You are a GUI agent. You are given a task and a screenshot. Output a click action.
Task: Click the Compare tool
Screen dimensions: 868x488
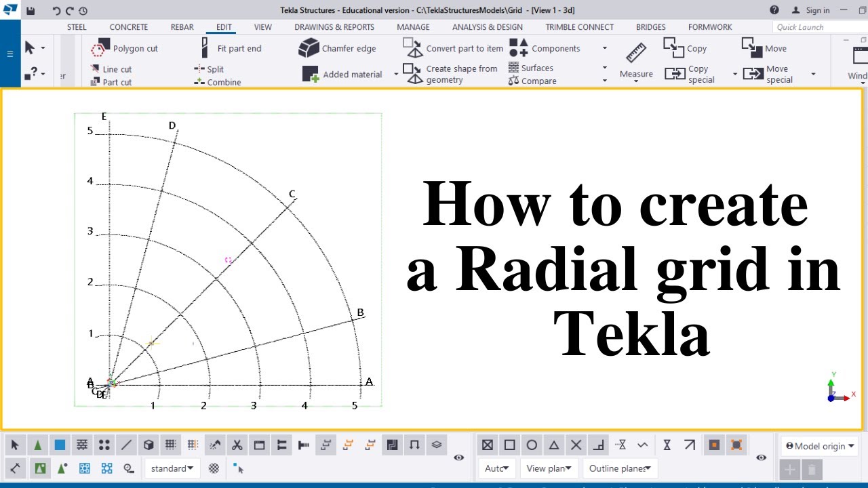click(x=532, y=81)
